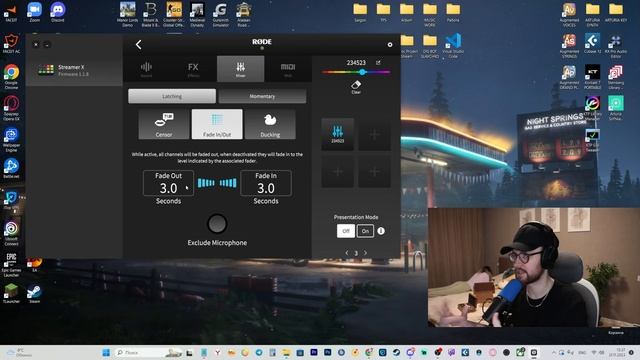Rename pad using edit icon beside 234523
640x360 pixels.
coord(378,62)
